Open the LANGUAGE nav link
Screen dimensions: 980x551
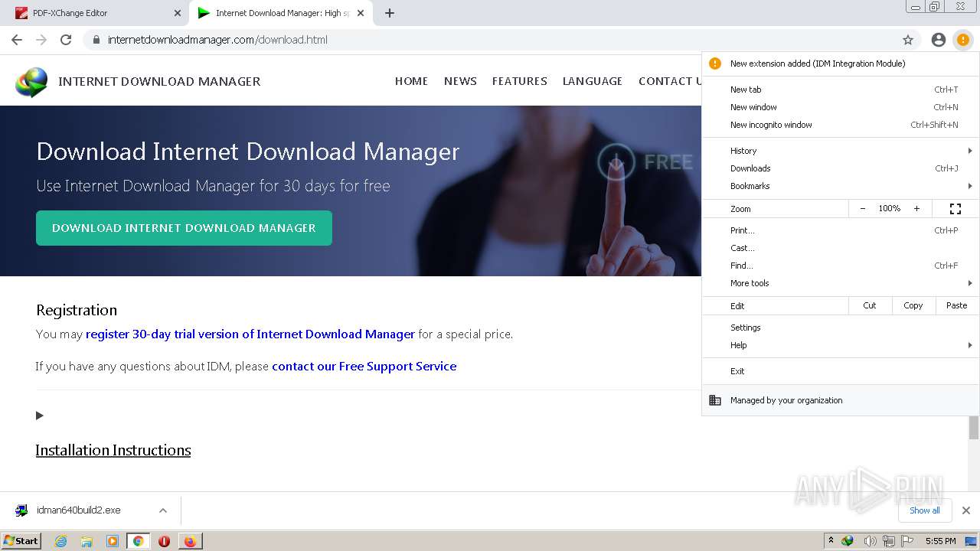point(593,81)
